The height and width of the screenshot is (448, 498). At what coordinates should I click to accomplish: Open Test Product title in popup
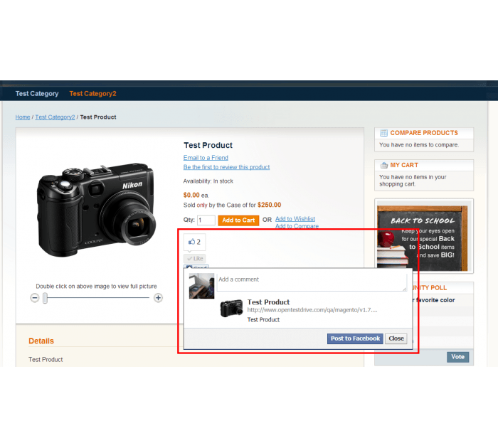coord(268,302)
